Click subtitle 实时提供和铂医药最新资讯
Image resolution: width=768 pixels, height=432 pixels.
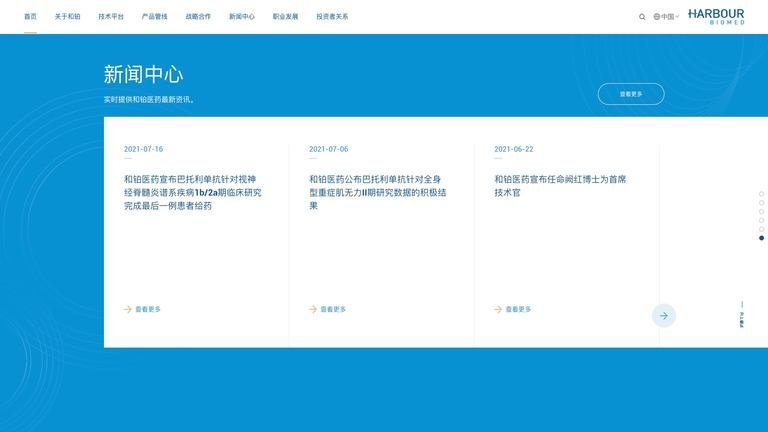point(150,99)
